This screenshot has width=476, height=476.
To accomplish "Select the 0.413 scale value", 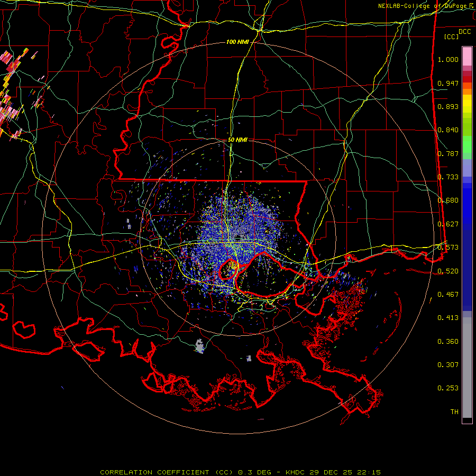I will 448,318.
